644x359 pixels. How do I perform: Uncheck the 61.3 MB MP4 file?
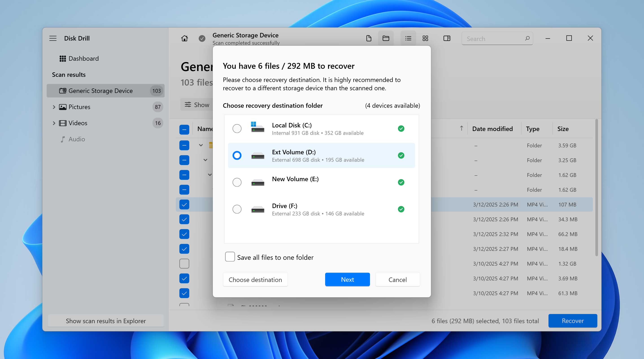(x=184, y=293)
